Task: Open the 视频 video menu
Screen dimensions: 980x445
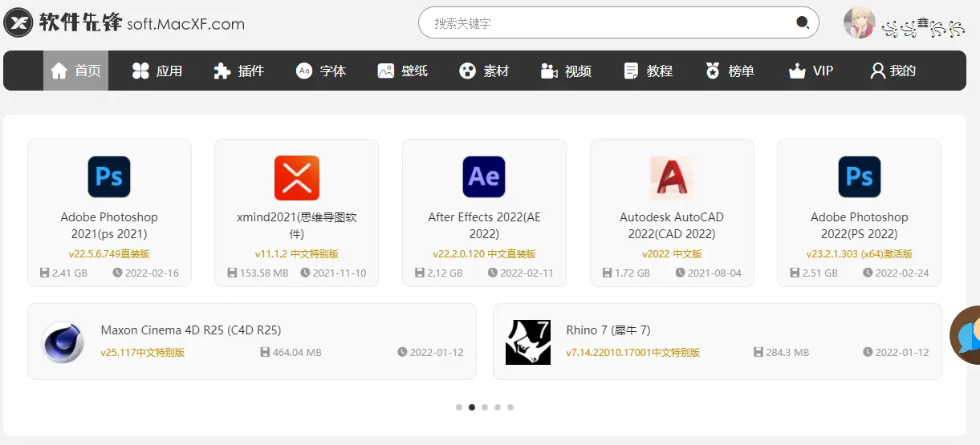Action: click(566, 71)
